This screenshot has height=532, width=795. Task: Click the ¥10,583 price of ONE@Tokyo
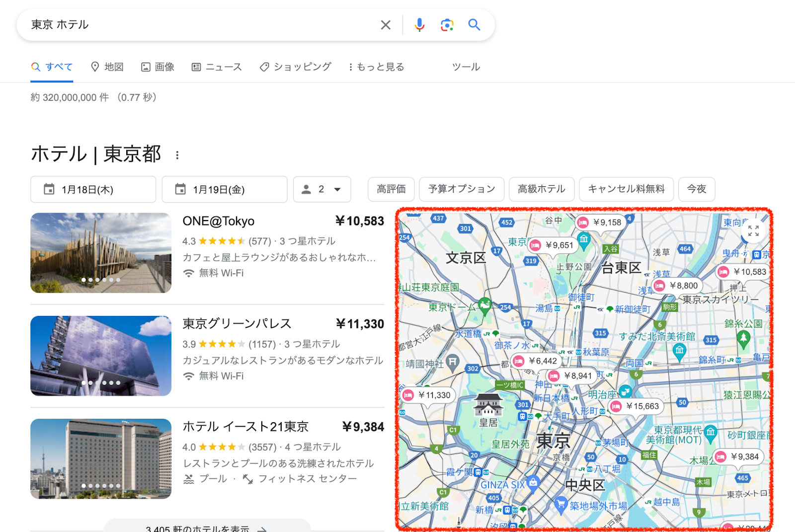coord(359,221)
